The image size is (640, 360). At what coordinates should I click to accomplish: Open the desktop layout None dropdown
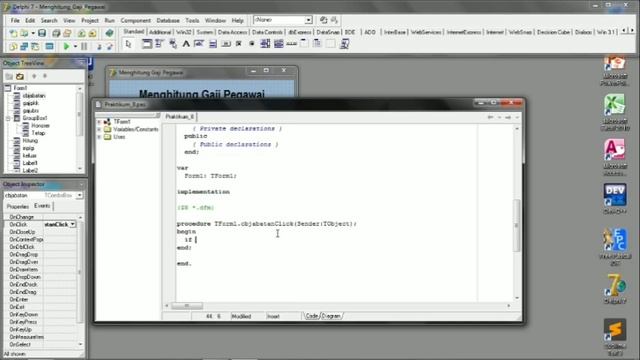(309, 20)
